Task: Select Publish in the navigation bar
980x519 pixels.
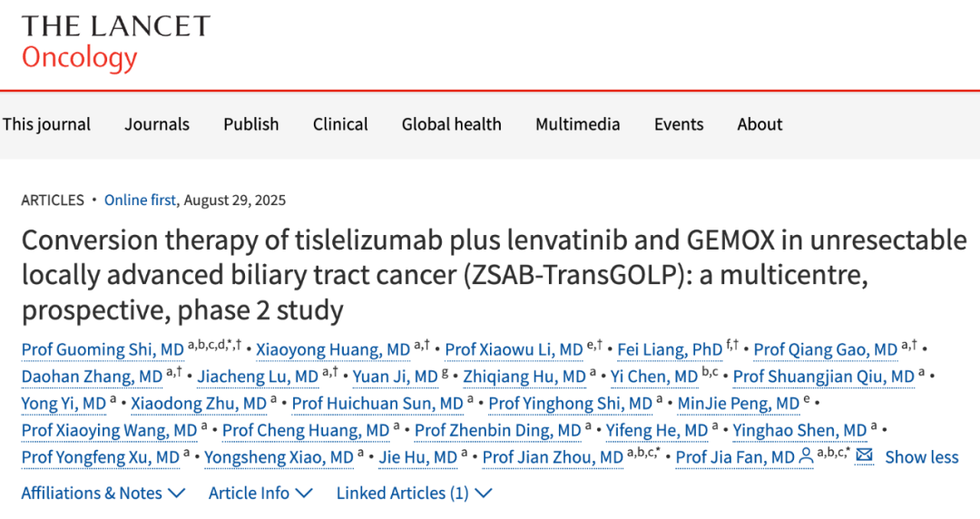Action: [251, 123]
